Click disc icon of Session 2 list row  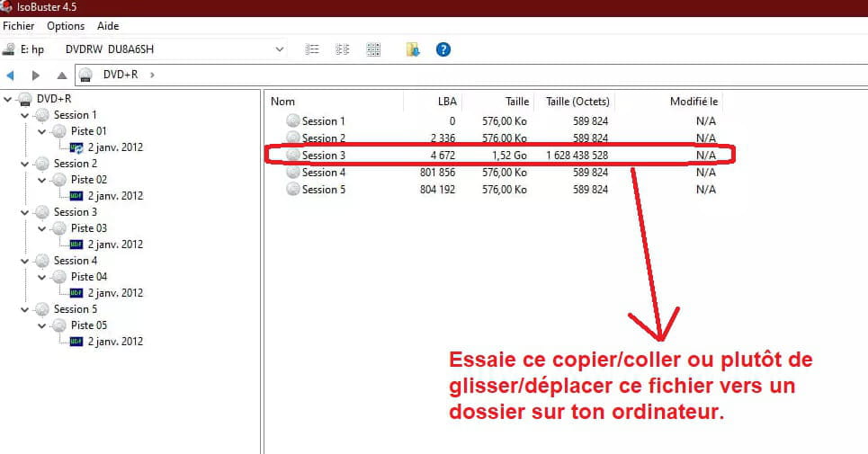click(293, 138)
